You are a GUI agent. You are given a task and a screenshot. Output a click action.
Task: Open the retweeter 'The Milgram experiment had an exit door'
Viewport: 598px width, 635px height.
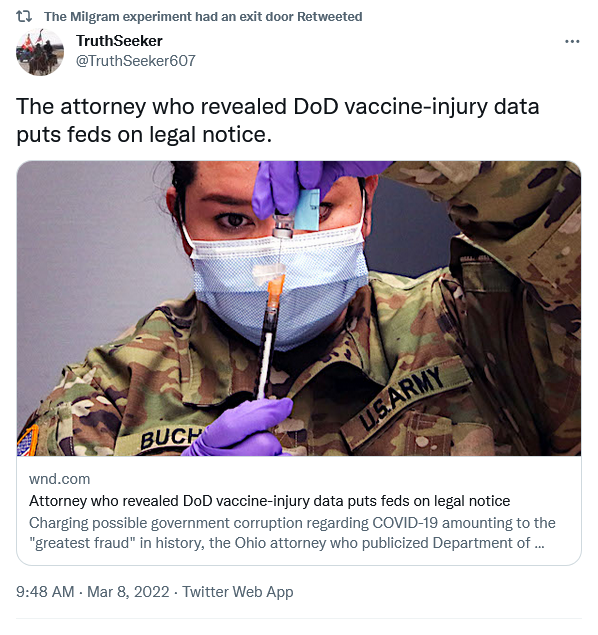169,17
